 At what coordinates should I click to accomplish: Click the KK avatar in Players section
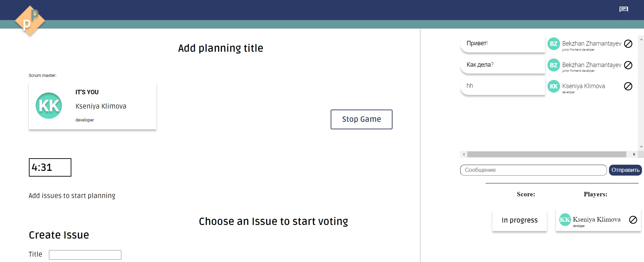tap(565, 220)
